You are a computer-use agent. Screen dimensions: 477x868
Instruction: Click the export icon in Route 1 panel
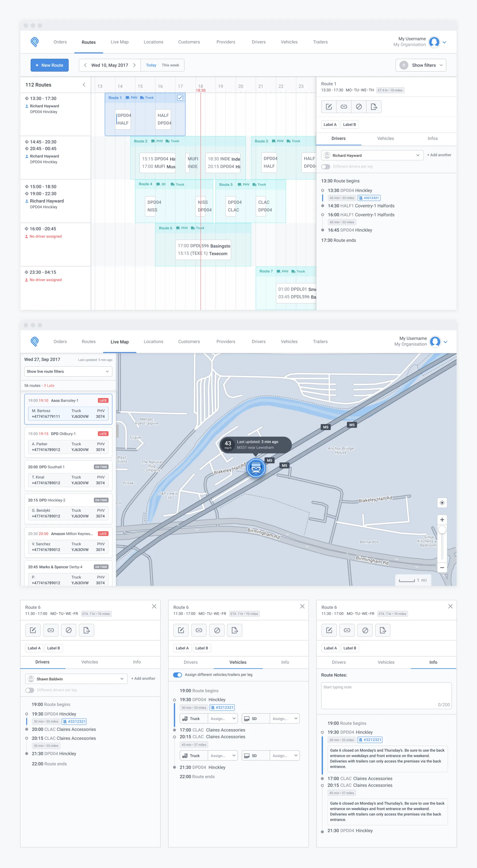[374, 107]
